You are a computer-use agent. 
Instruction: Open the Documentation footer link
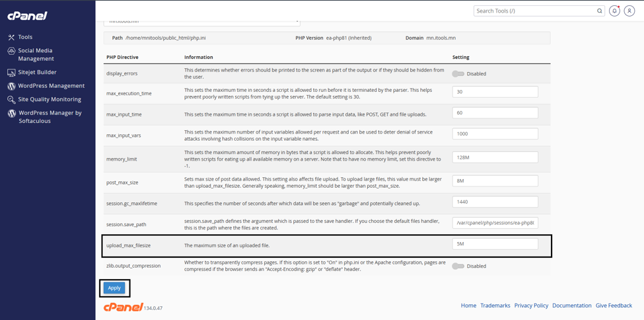point(572,305)
